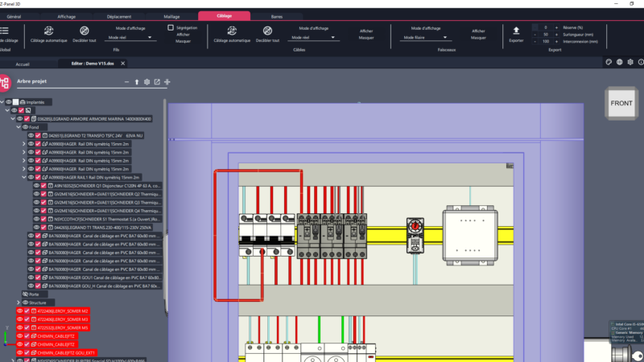Pop out Arbre projet panel in new window

[157, 82]
